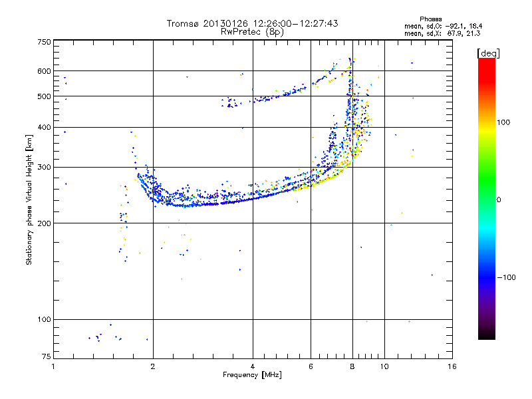The height and width of the screenshot is (399, 532).
Task: Click the x-axis tick label '10'
Action: click(384, 366)
